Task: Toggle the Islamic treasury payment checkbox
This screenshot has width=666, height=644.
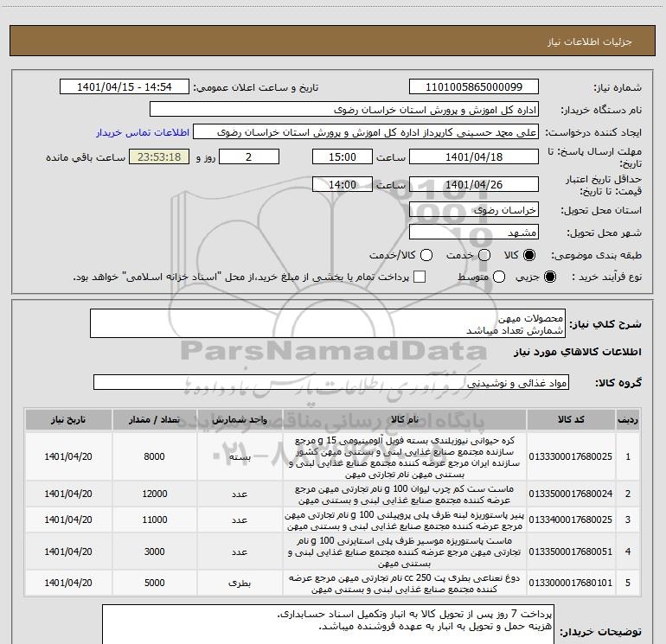Action: pos(419,277)
